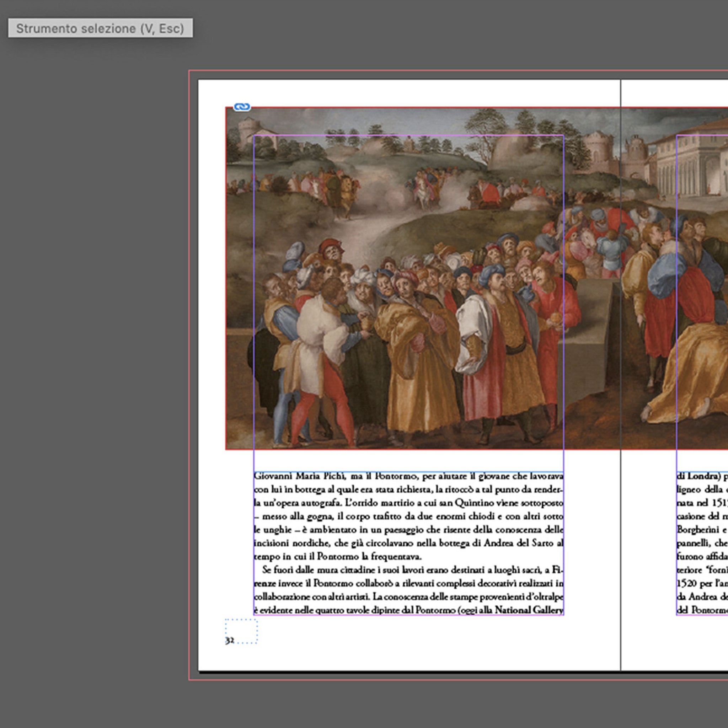
Task: Click the blue link badge on the image frame
Action: click(242, 107)
